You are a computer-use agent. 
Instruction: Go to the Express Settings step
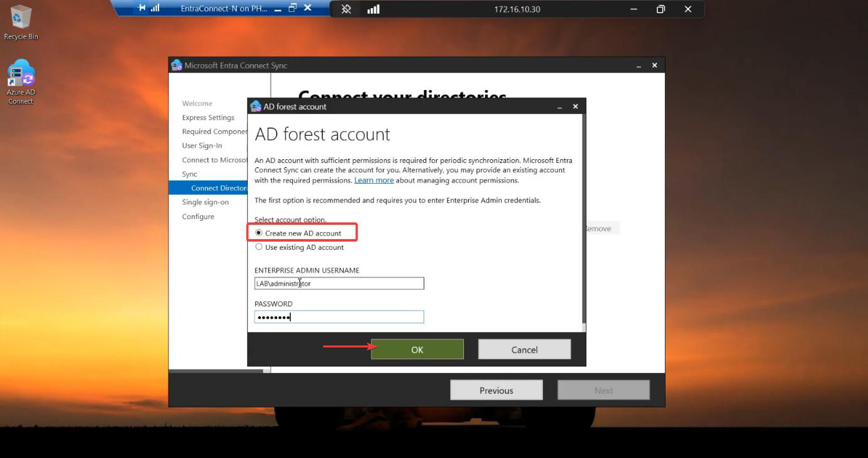click(208, 118)
